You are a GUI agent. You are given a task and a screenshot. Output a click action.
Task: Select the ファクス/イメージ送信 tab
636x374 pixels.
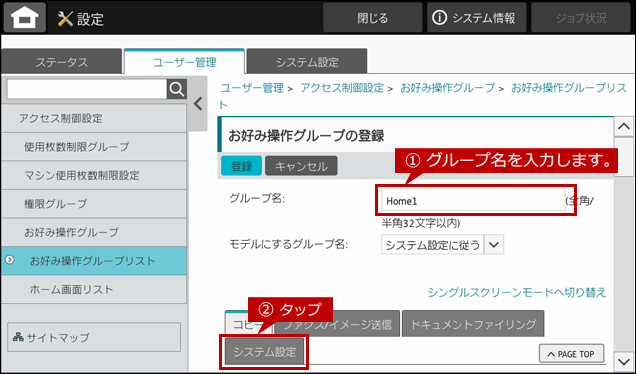pos(337,324)
